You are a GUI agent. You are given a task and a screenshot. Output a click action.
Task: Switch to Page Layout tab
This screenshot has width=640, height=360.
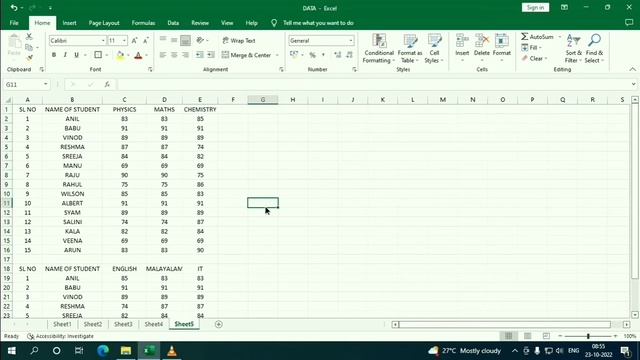104,23
